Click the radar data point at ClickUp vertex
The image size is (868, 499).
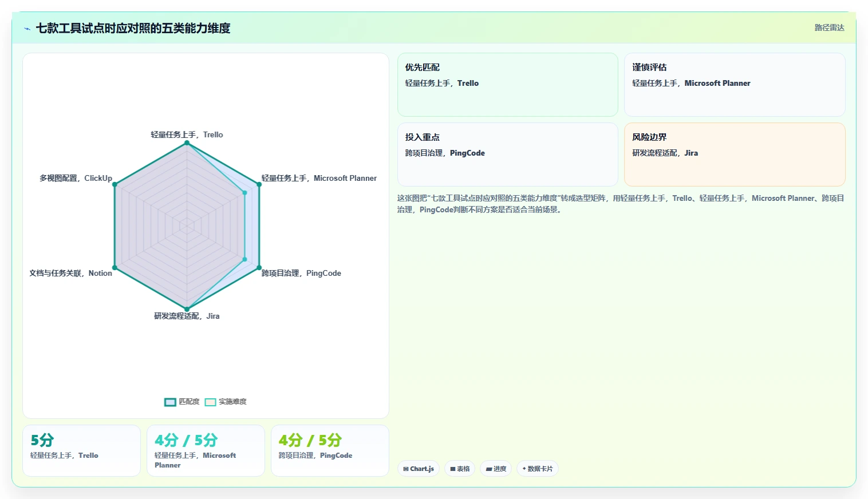point(115,184)
